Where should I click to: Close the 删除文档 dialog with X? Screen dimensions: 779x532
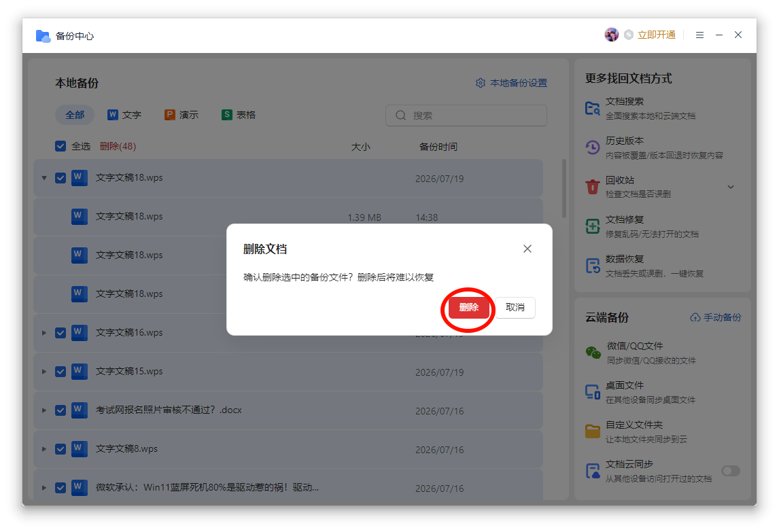click(527, 249)
